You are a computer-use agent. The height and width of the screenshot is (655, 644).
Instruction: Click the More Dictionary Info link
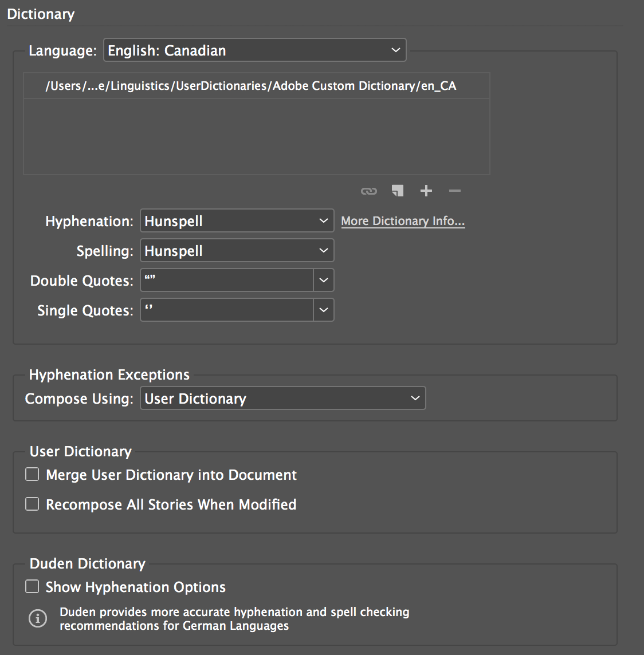[403, 220]
